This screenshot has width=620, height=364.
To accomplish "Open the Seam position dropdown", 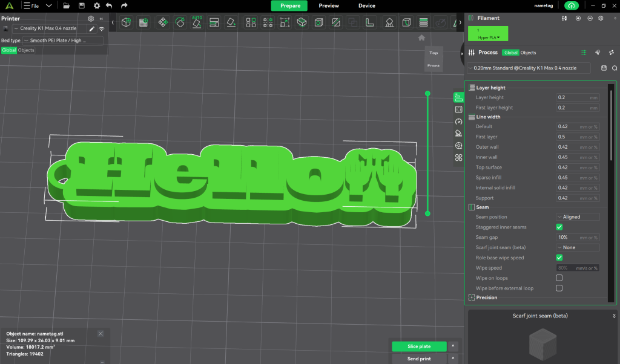I will coord(578,217).
